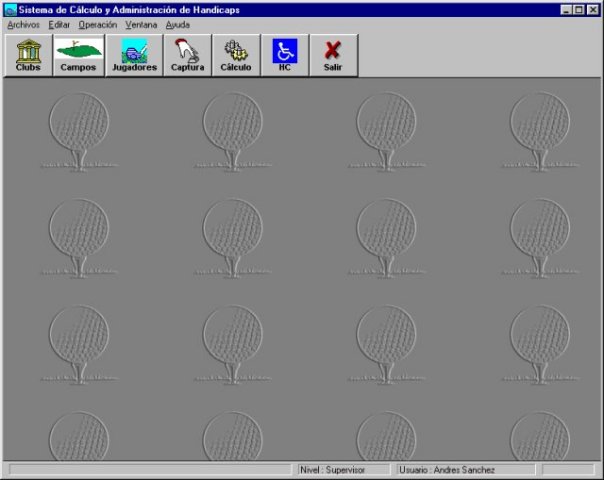Open the Clubs toolbar button

tap(28, 55)
